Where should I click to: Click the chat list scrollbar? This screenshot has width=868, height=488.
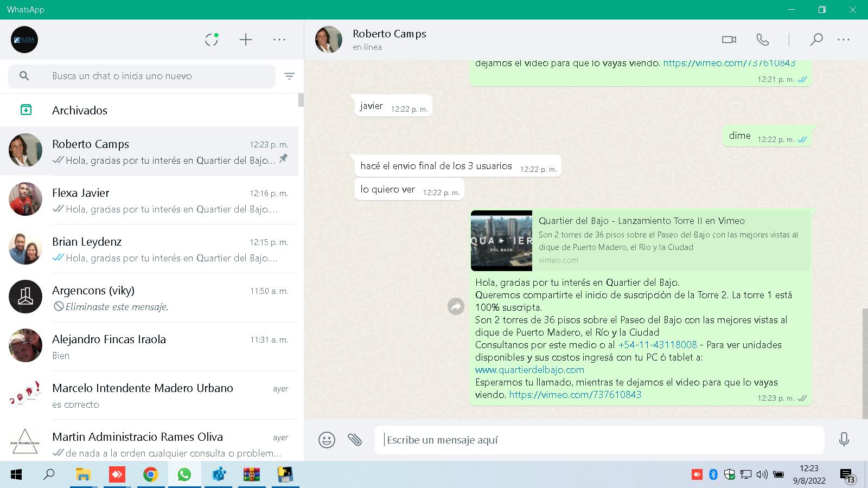(301, 100)
